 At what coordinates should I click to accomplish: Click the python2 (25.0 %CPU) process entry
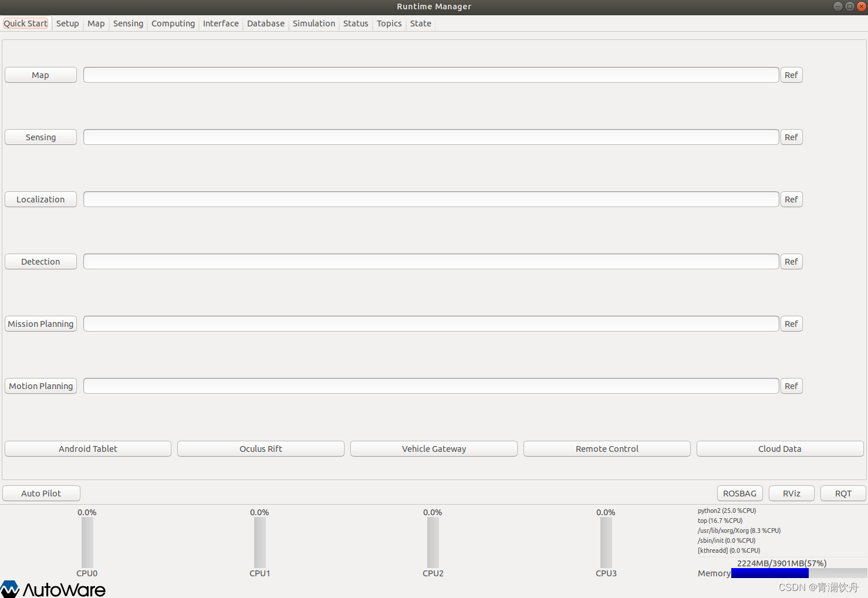coord(727,511)
